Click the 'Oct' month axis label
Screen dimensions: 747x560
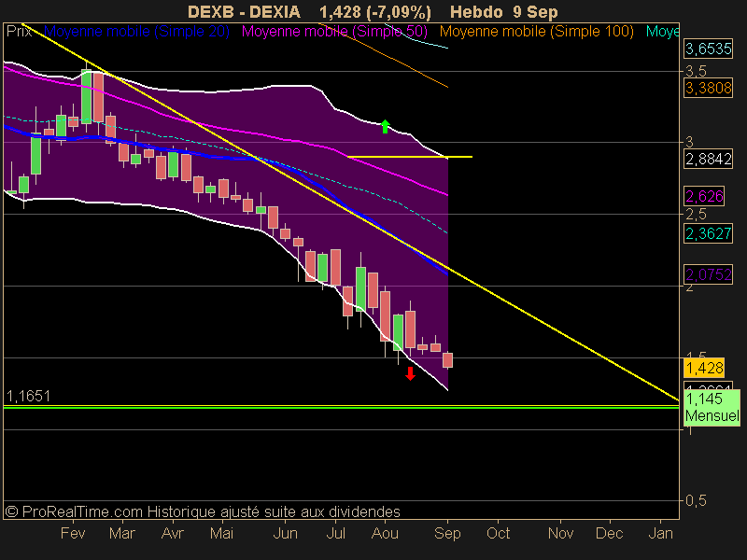[x=498, y=533]
